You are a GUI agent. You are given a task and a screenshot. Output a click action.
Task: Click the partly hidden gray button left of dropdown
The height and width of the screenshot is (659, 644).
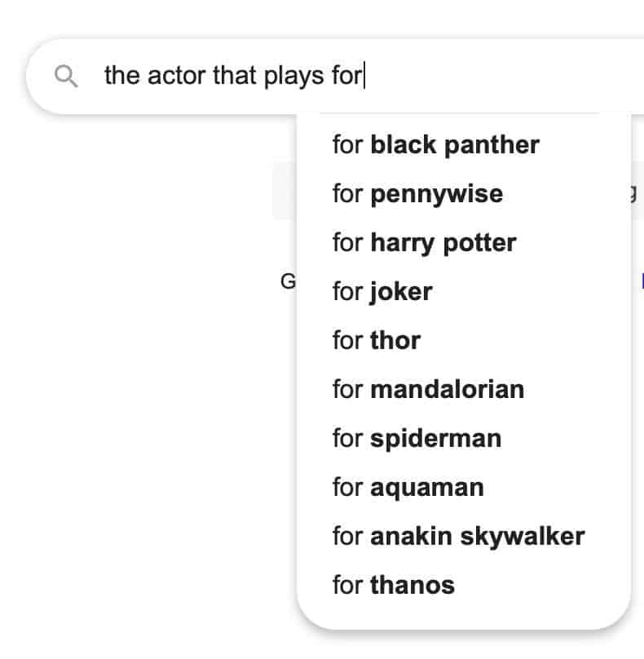pyautogui.click(x=285, y=190)
